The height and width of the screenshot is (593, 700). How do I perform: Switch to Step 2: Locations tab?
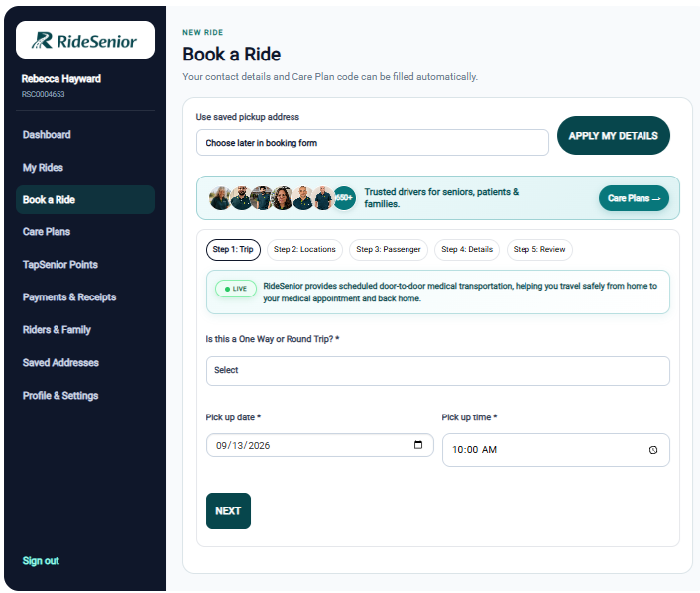click(x=304, y=249)
